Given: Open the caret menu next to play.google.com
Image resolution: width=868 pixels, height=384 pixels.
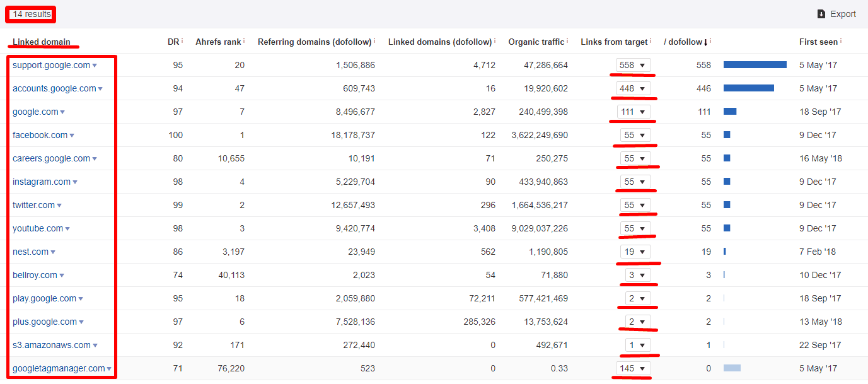Looking at the screenshot, I should point(81,299).
